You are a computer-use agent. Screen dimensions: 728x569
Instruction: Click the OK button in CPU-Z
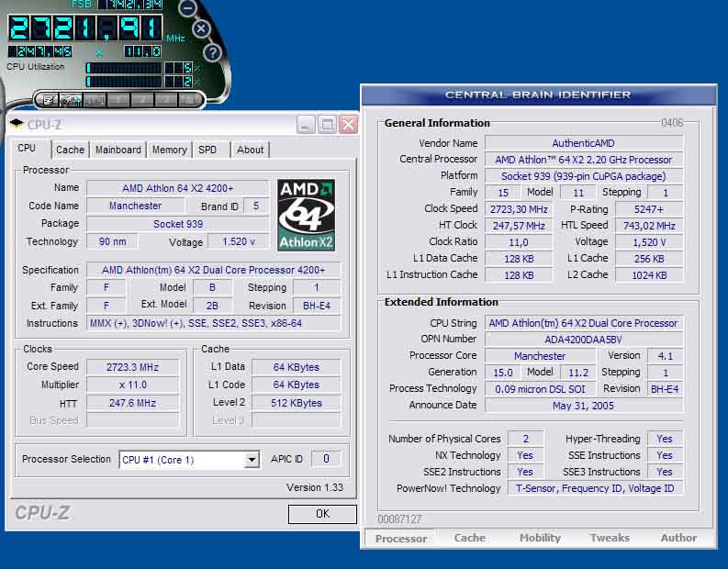click(x=322, y=514)
